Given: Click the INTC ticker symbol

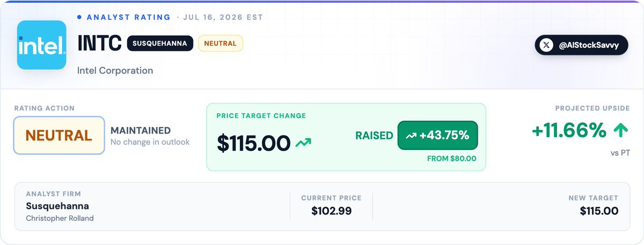Looking at the screenshot, I should pyautogui.click(x=100, y=43).
